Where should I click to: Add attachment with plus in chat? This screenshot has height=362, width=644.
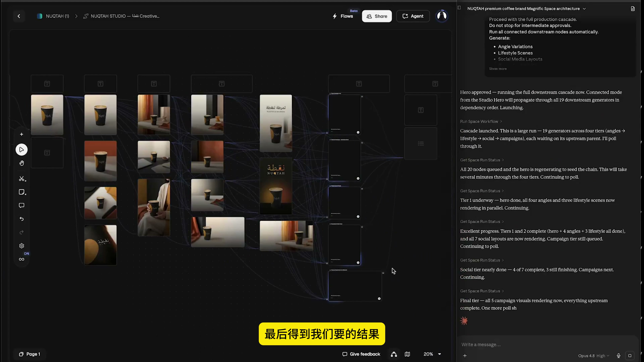click(x=465, y=355)
